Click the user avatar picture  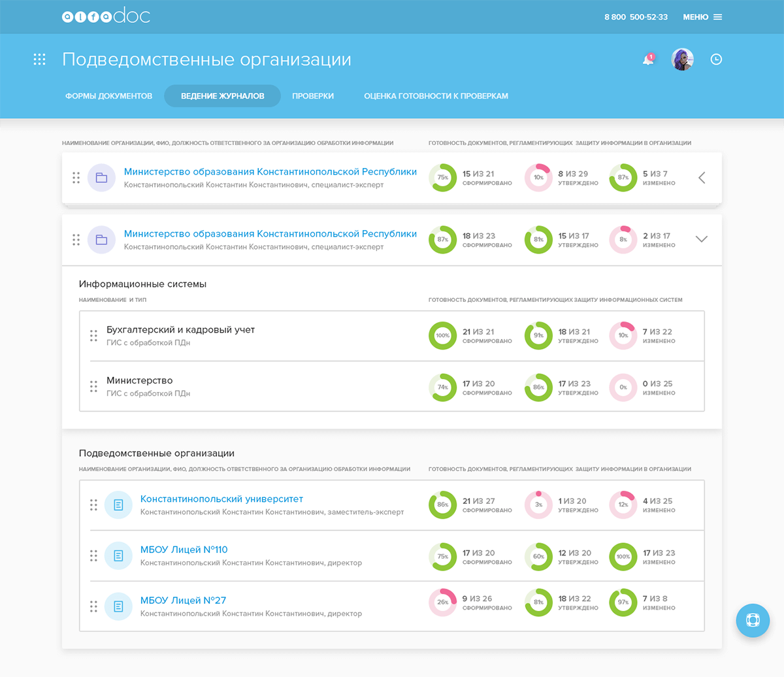pyautogui.click(x=683, y=59)
